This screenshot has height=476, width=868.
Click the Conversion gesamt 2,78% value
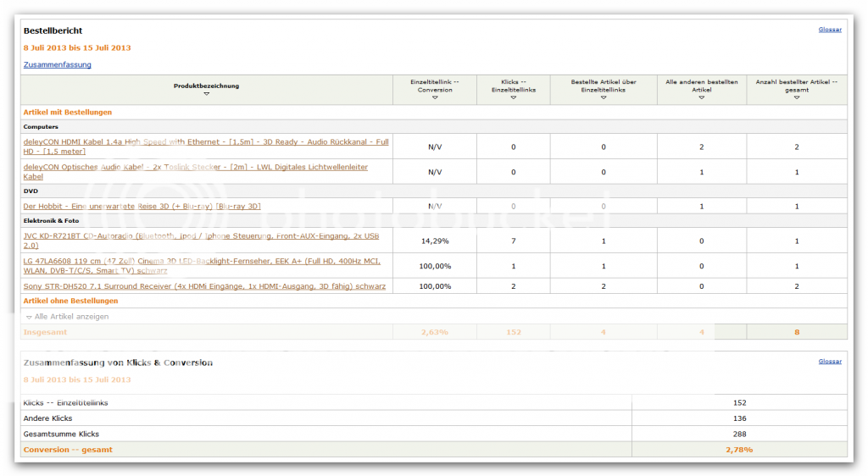click(x=738, y=450)
